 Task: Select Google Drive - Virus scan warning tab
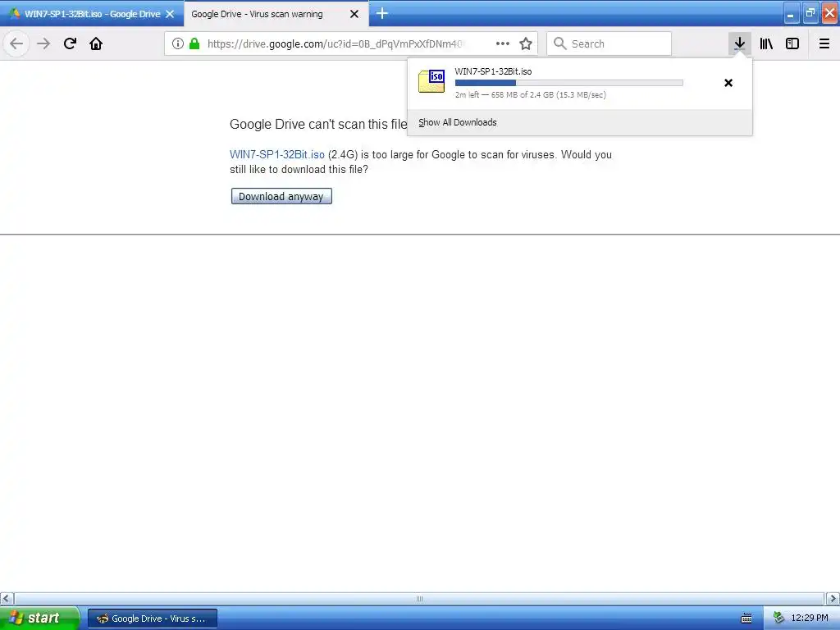(x=276, y=14)
